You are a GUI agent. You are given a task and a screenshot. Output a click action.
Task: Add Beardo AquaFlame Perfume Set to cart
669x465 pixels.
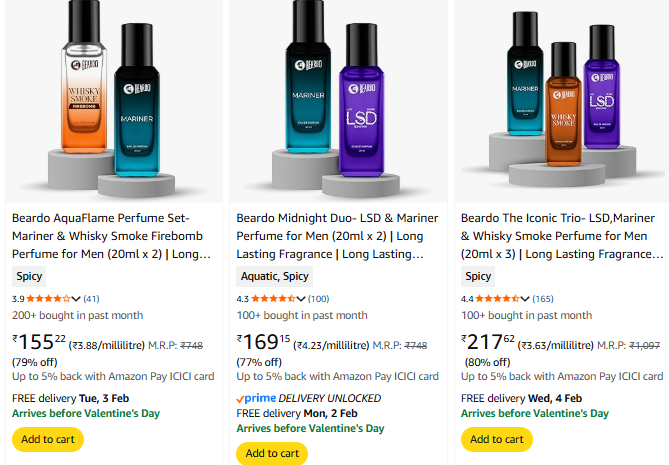pos(47,439)
